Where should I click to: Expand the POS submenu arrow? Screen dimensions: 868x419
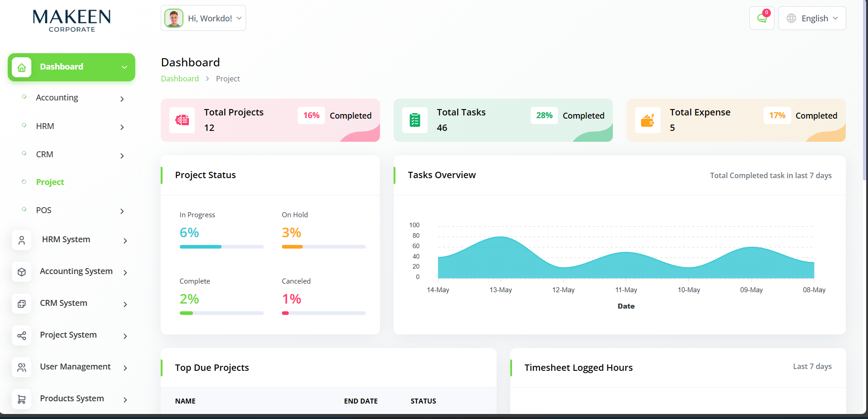tap(122, 211)
